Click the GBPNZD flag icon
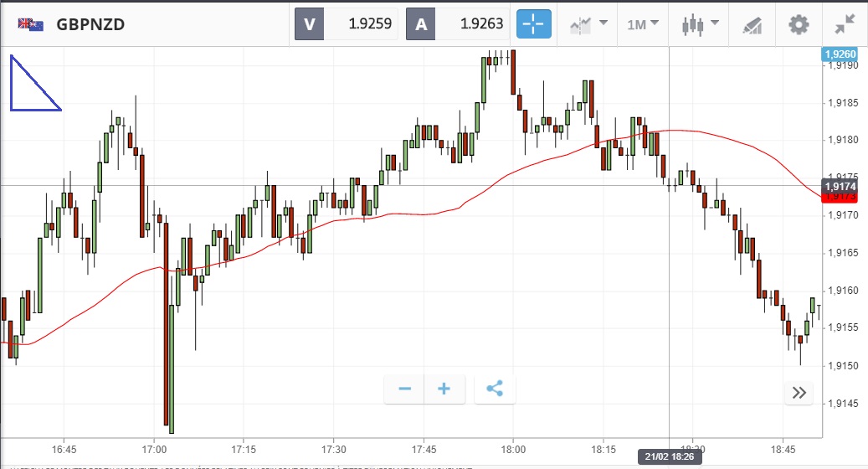 click(x=31, y=24)
